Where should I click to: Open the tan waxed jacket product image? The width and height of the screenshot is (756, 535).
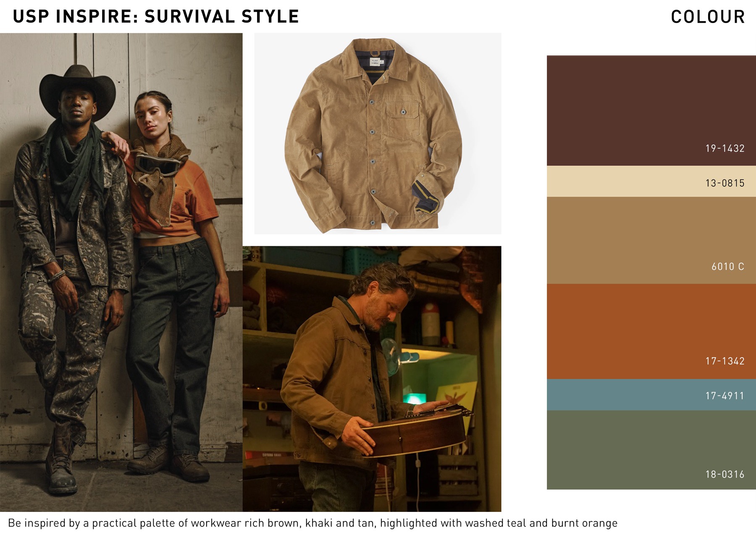(x=378, y=133)
